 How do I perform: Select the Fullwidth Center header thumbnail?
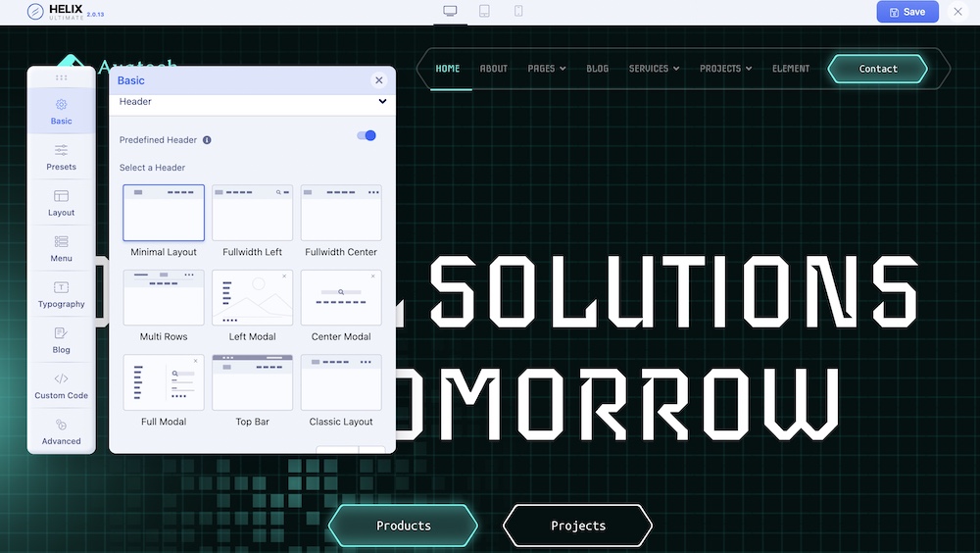[341, 213]
